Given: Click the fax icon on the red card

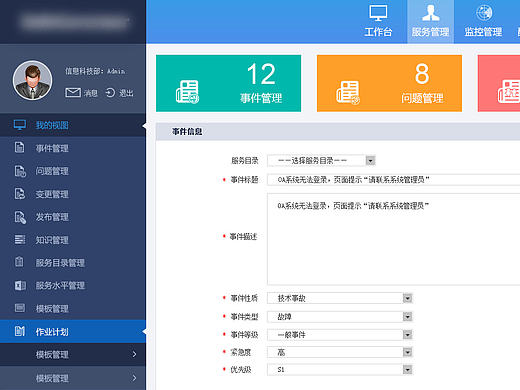Looking at the screenshot, I should coord(509,91).
